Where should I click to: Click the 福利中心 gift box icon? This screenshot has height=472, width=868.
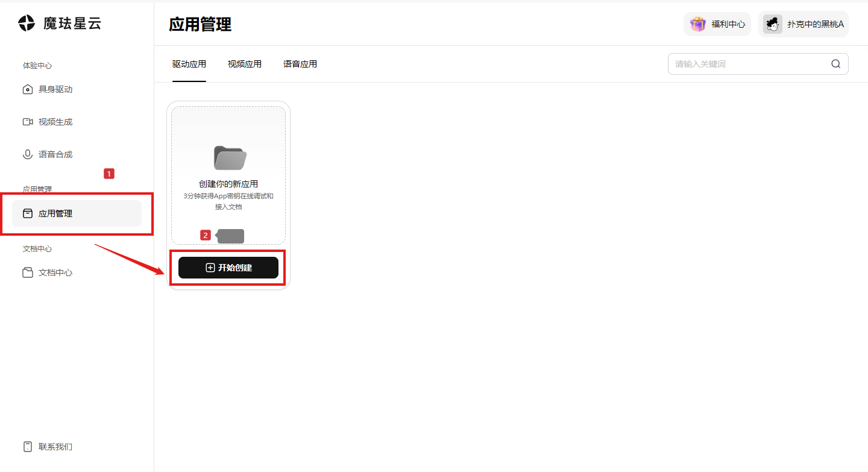tap(698, 24)
